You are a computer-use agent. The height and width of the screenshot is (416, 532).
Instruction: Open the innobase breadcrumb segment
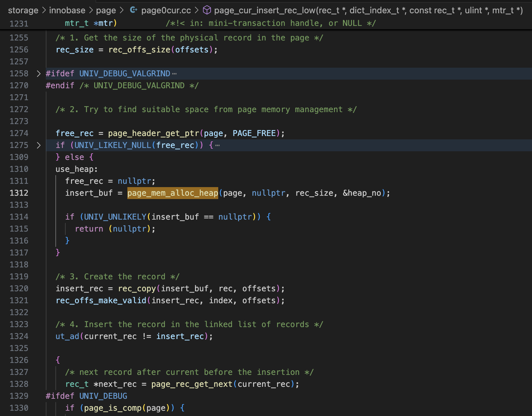coord(67,11)
